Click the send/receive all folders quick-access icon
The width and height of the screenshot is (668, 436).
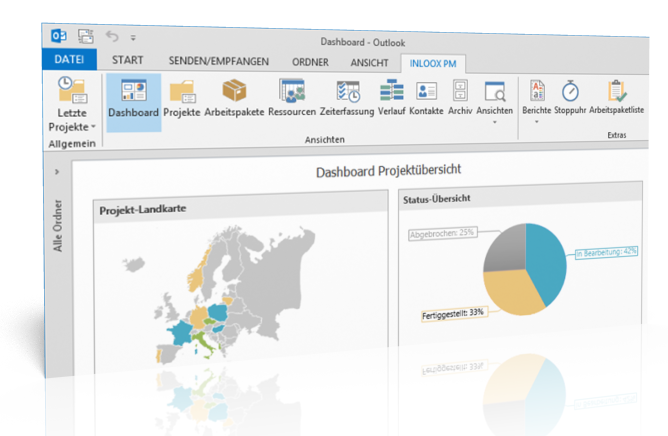86,36
